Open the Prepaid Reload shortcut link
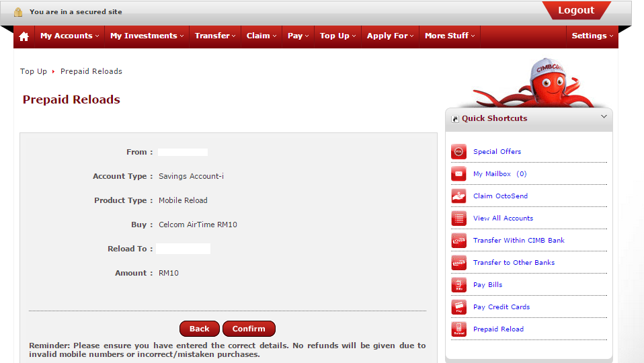This screenshot has height=363, width=644. point(498,329)
